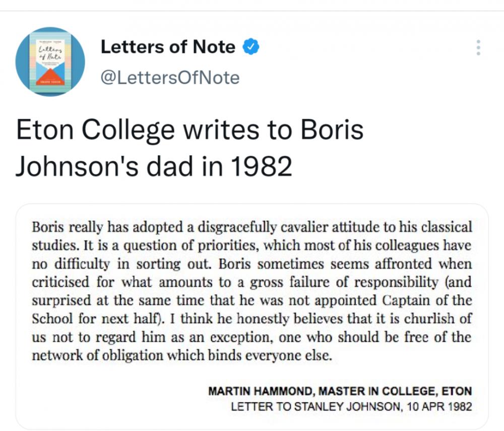Click the tweet text about Eton College
The width and height of the screenshot is (504, 431).
pos(190,148)
